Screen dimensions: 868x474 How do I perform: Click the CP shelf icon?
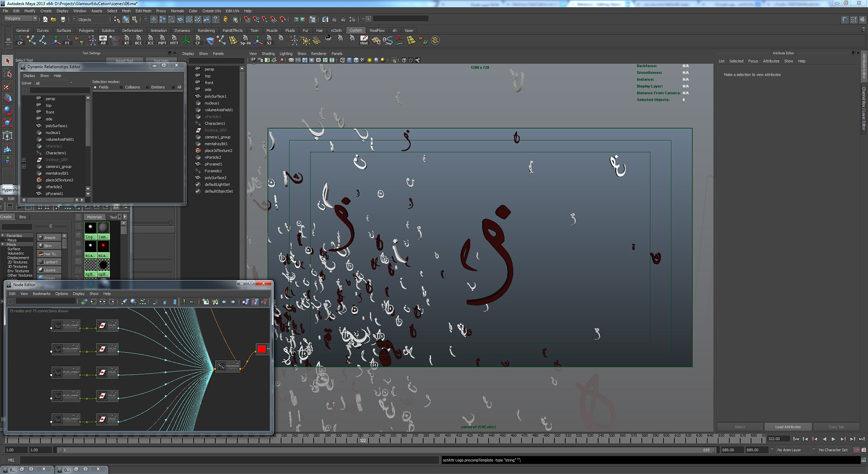coord(20,41)
